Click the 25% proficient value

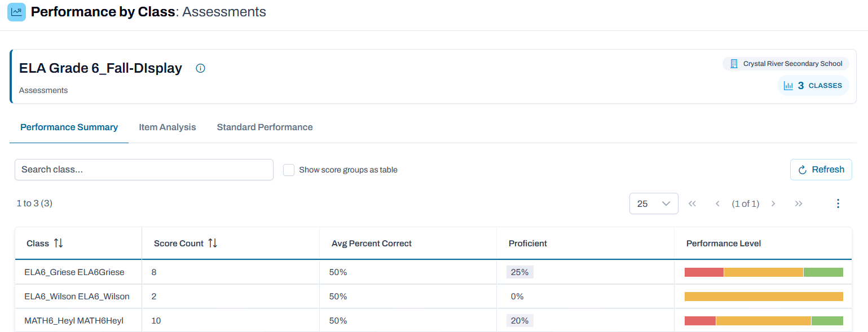pyautogui.click(x=519, y=272)
